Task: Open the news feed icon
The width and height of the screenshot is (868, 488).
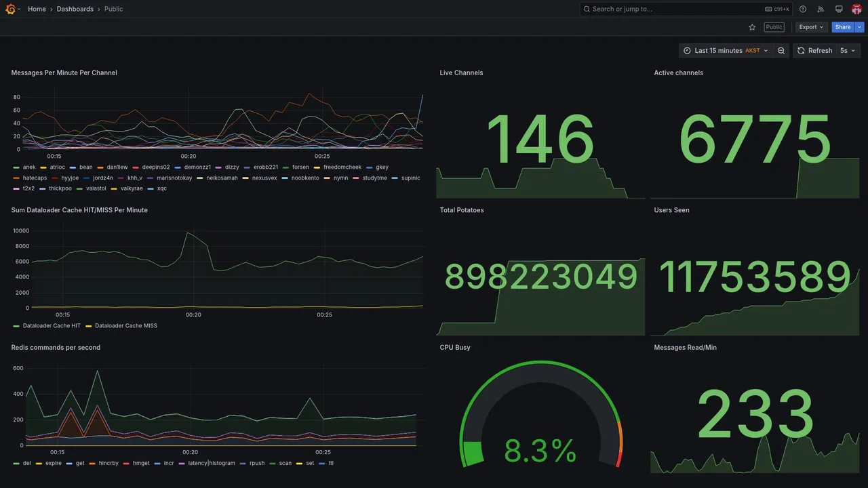Action: click(x=821, y=9)
